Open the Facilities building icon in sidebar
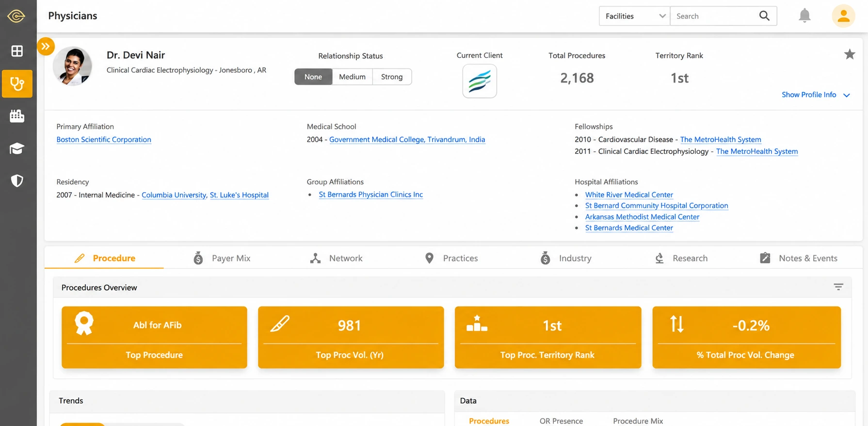Image resolution: width=868 pixels, height=426 pixels. [x=17, y=116]
